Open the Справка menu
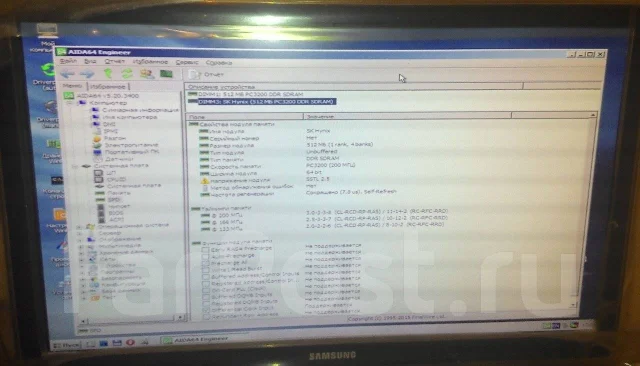Screen dimensions: 640x366 click(219, 63)
